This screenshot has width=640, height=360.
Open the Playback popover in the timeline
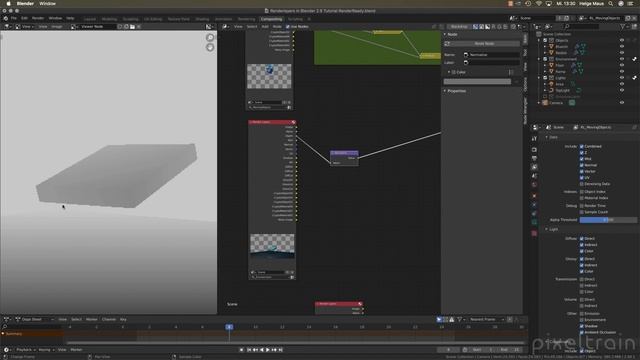[26, 350]
